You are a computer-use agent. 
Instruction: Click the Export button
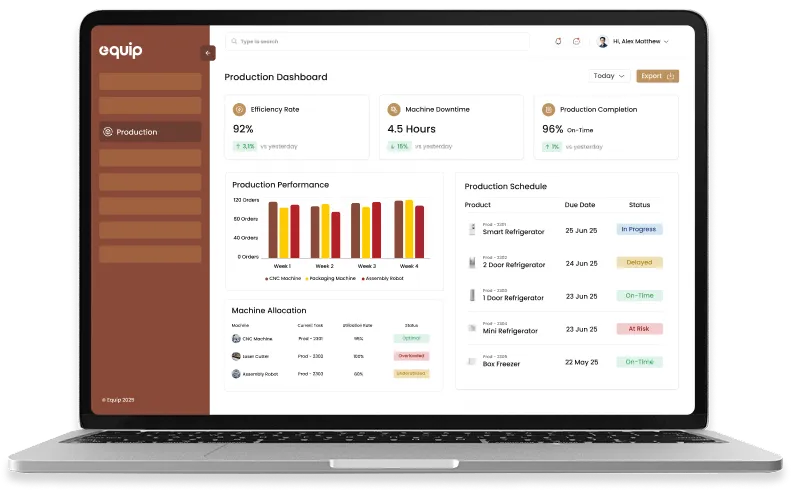(x=657, y=76)
